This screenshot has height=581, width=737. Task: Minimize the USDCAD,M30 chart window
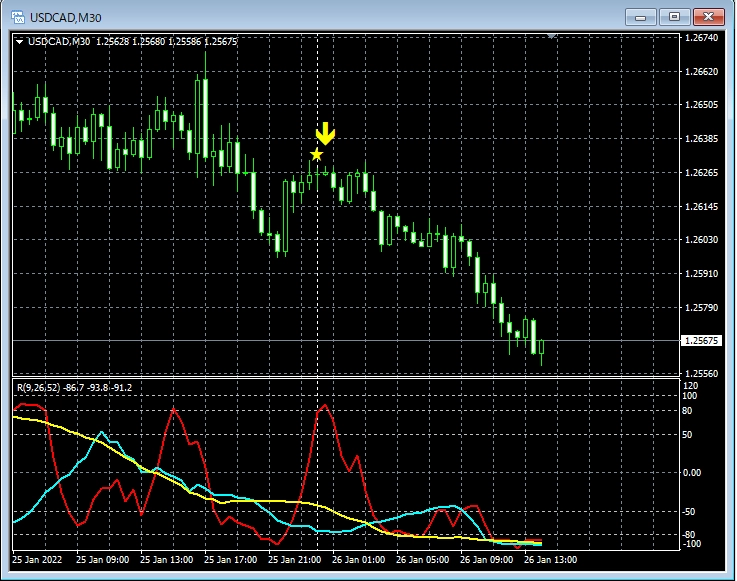[x=639, y=16]
